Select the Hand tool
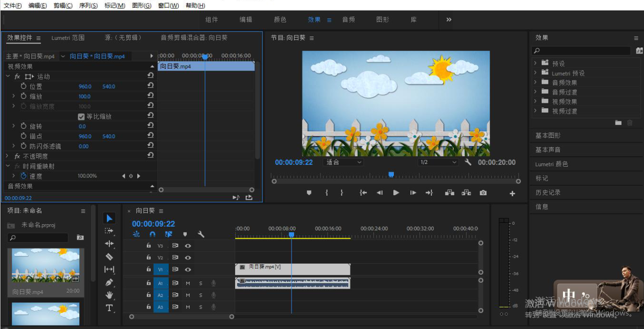The height and width of the screenshot is (329, 644). coord(109,295)
